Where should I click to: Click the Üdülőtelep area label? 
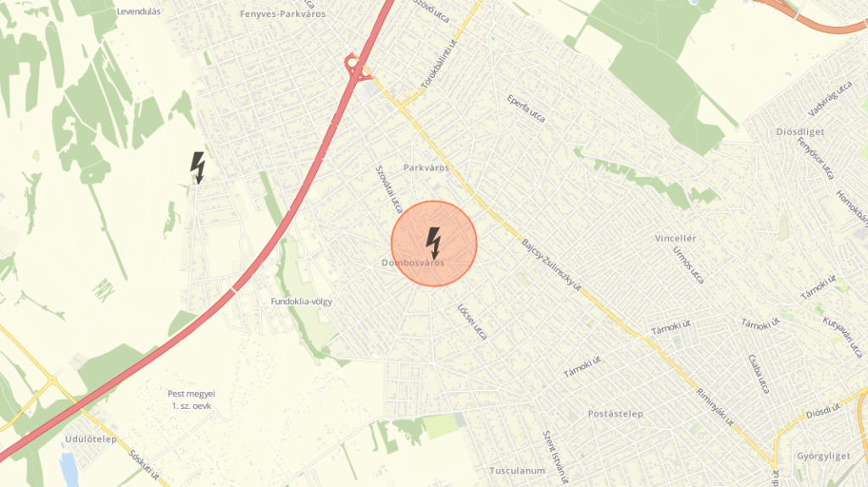(91, 440)
